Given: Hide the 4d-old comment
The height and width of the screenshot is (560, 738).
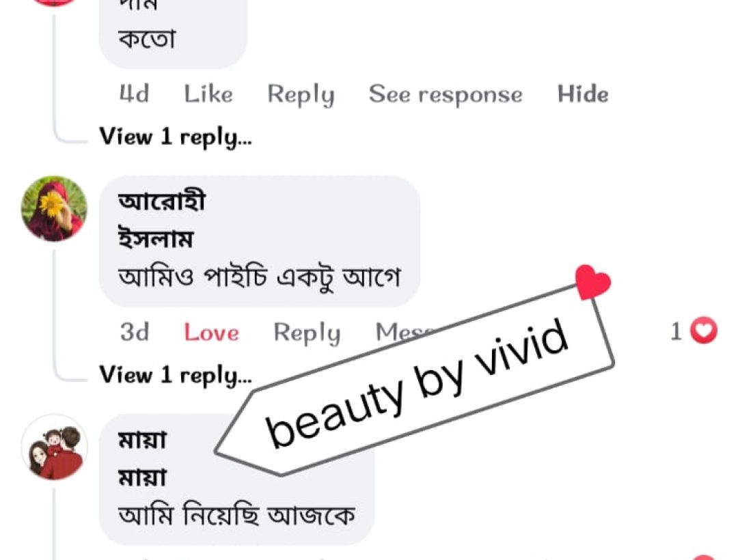Looking at the screenshot, I should point(583,94).
